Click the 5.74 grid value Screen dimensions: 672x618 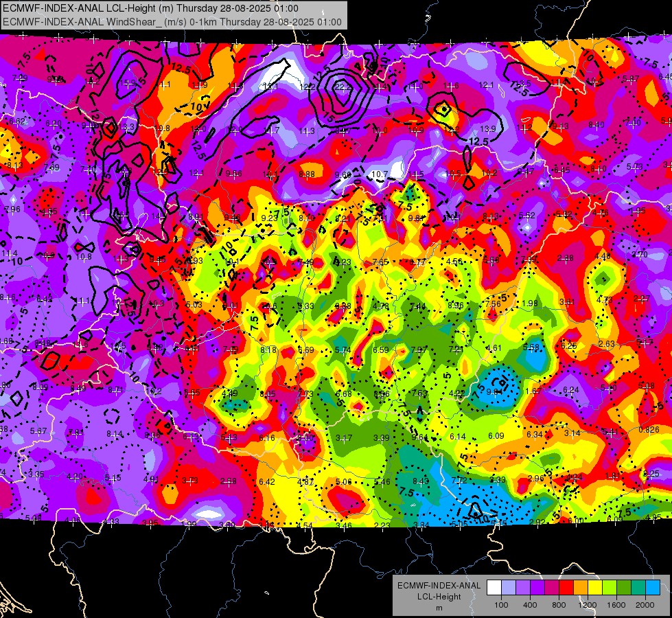point(343,350)
